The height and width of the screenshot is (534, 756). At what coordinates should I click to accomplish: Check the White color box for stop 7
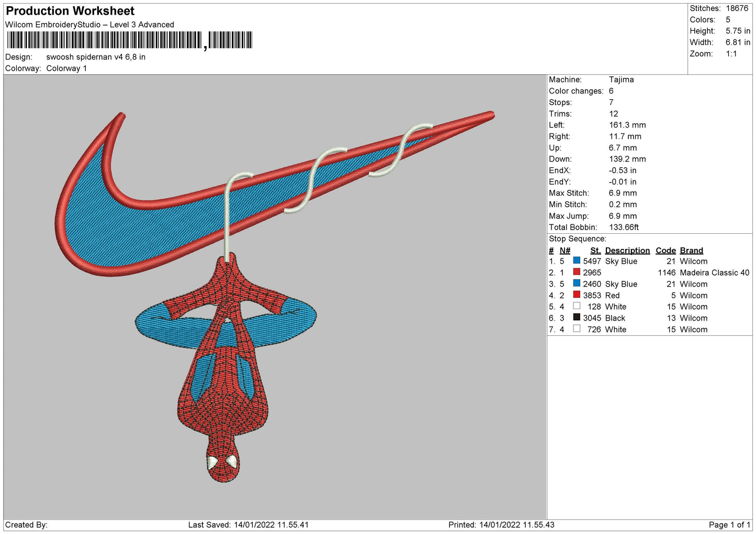coord(577,328)
